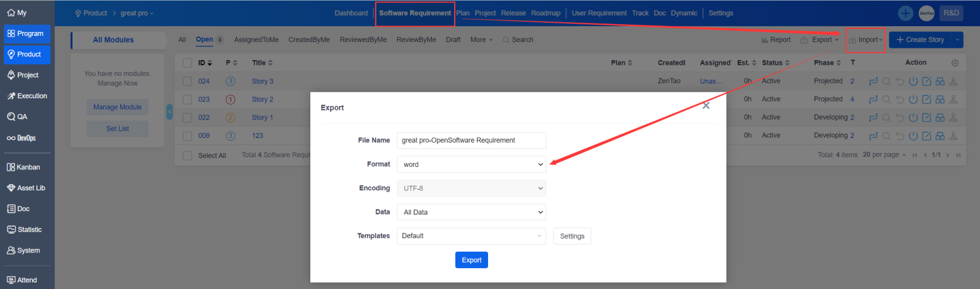Image resolution: width=980 pixels, height=289 pixels.
Task: Click the Manage Module button
Action: click(x=117, y=107)
